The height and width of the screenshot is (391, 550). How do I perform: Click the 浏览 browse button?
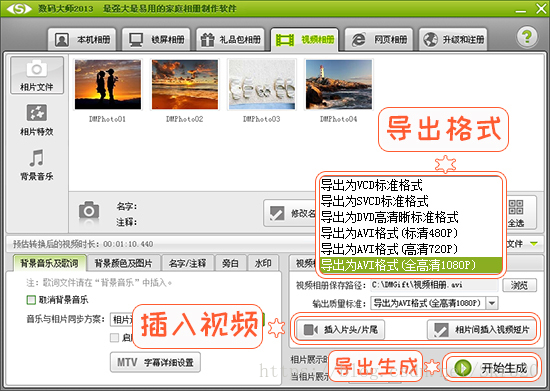tap(519, 285)
